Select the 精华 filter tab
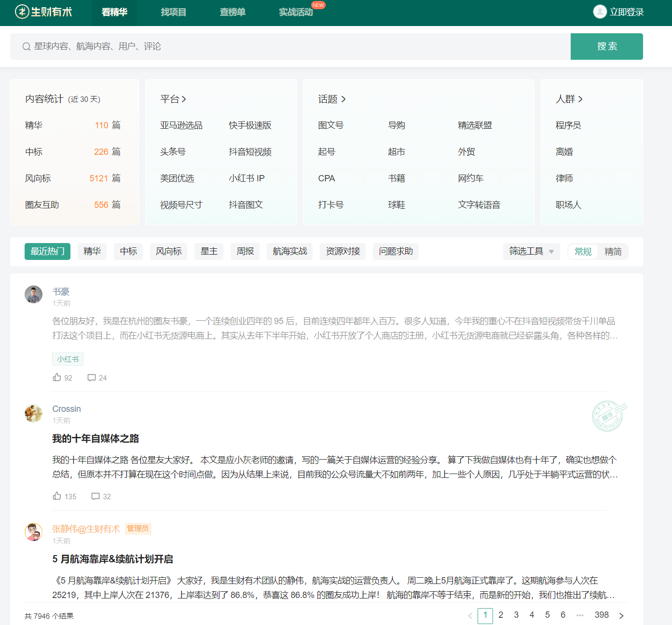Screen dimensions: 672x625 click(x=92, y=251)
